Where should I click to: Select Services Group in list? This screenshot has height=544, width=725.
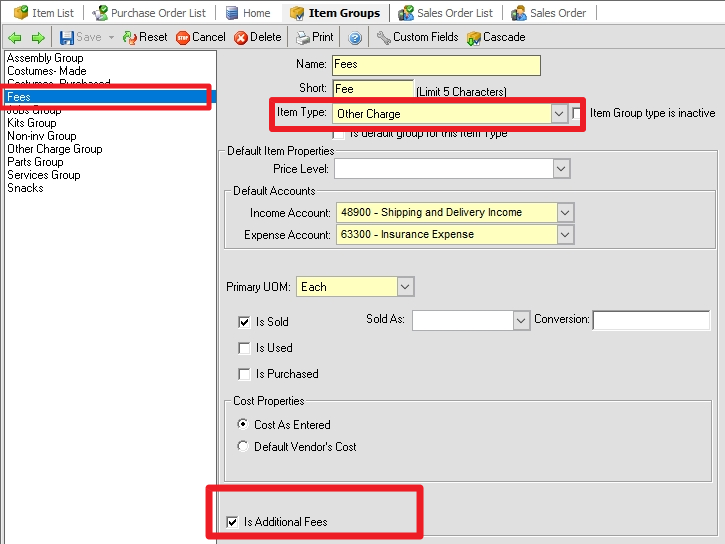44,175
